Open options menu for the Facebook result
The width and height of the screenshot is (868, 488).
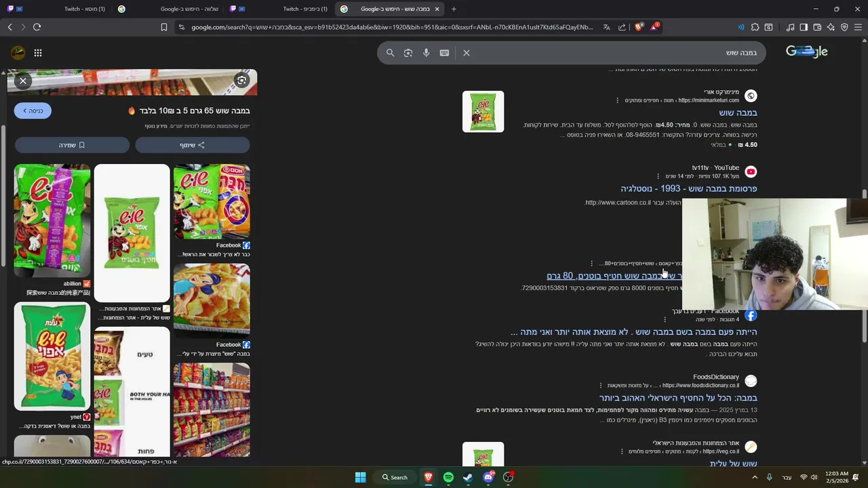[665, 319]
